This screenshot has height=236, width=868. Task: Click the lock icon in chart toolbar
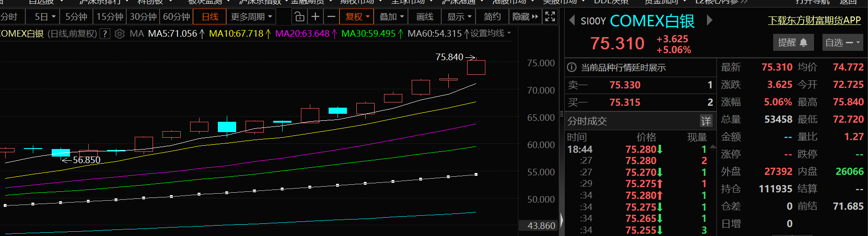[x=299, y=17]
